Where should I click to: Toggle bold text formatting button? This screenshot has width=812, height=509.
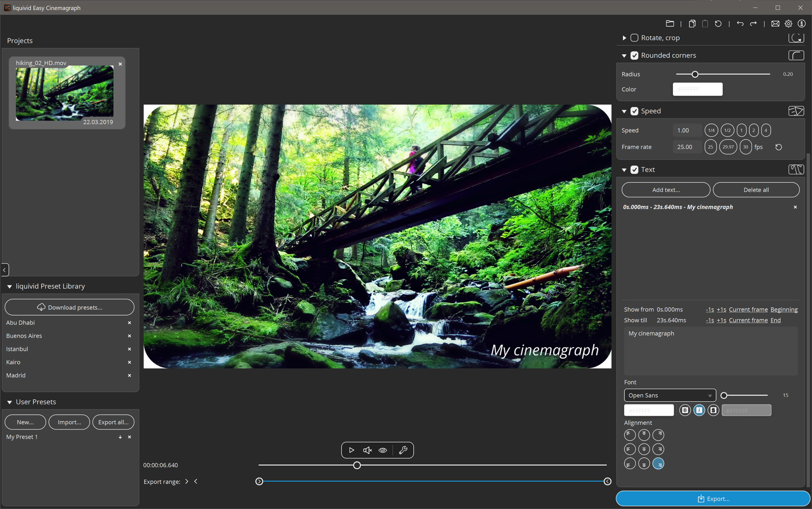click(685, 410)
